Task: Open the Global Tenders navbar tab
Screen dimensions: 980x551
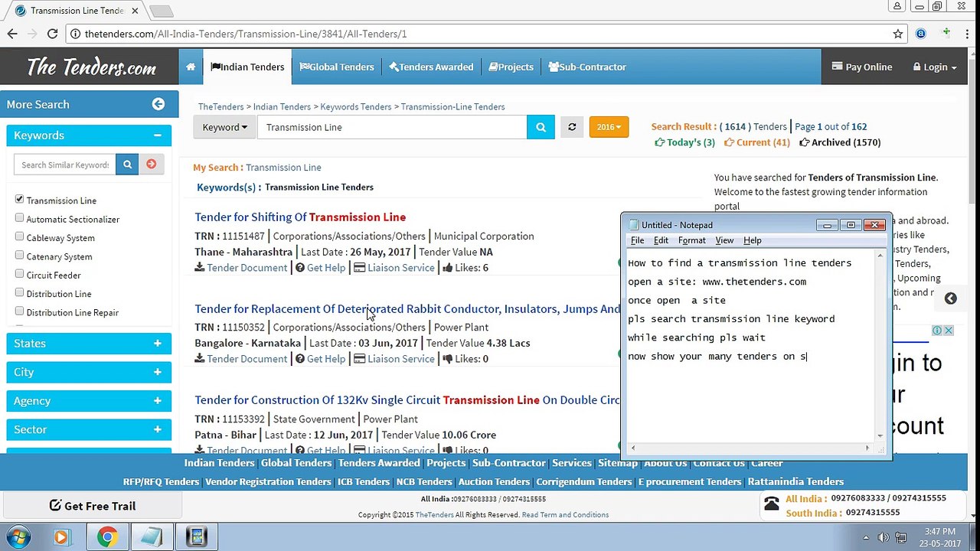Action: click(337, 67)
